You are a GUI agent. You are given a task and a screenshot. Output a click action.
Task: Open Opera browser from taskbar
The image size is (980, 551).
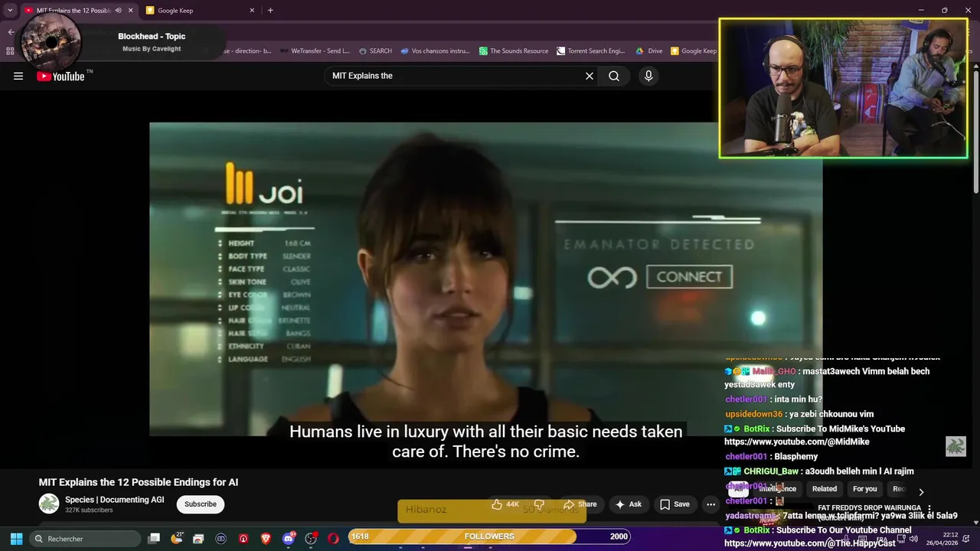click(333, 539)
